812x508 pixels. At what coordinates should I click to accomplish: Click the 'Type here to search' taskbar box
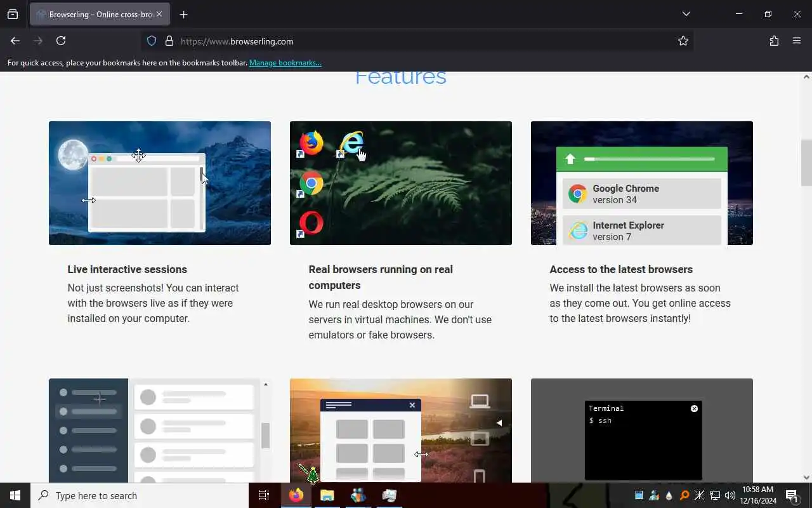pyautogui.click(x=140, y=495)
